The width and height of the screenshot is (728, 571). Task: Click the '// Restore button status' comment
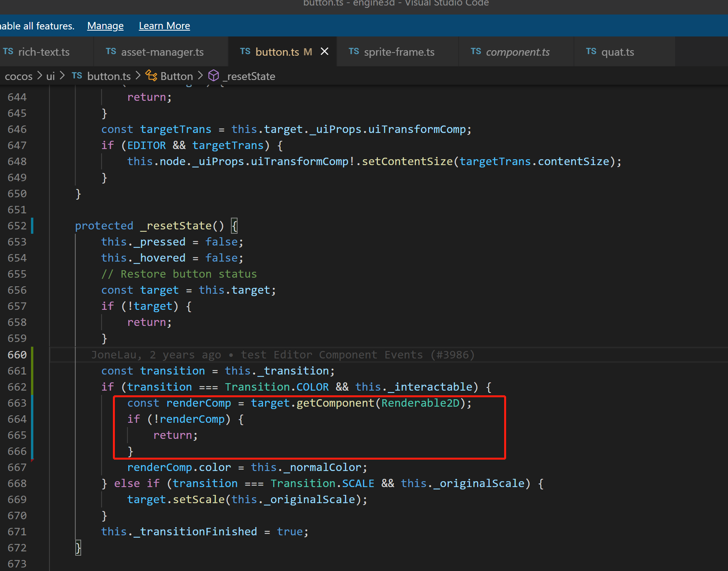179,274
